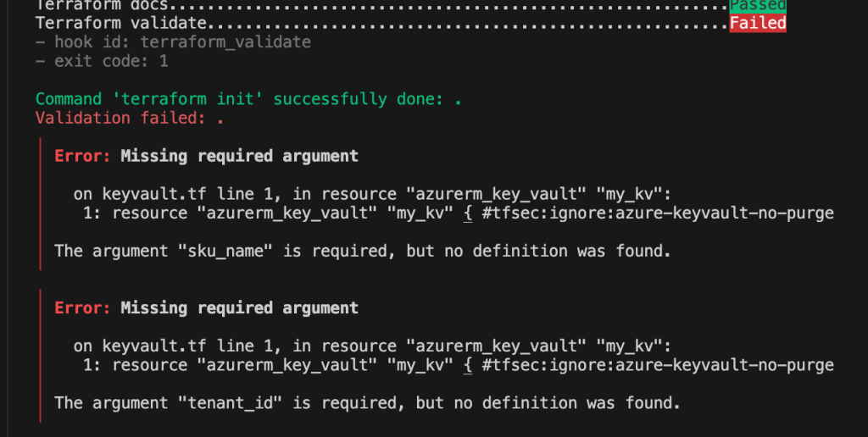The width and height of the screenshot is (868, 437).
Task: Click the green Passed status badge
Action: [x=758, y=4]
